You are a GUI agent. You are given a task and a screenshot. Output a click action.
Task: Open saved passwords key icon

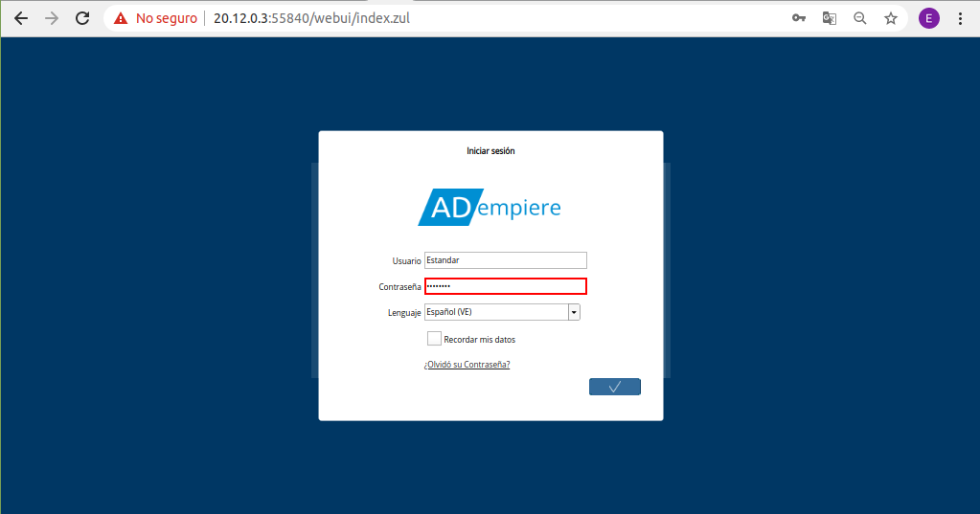[x=798, y=18]
